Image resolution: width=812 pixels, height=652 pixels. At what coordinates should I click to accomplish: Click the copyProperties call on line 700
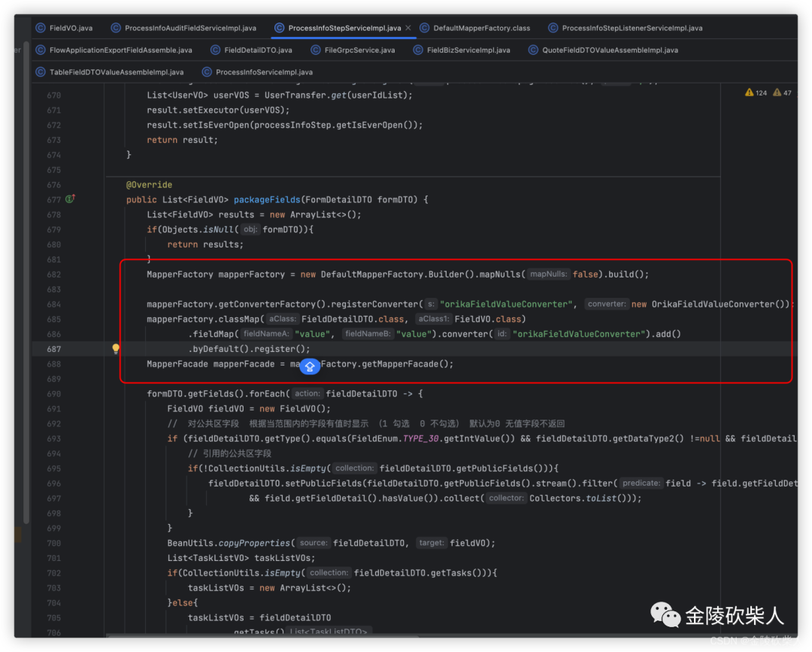click(x=254, y=543)
